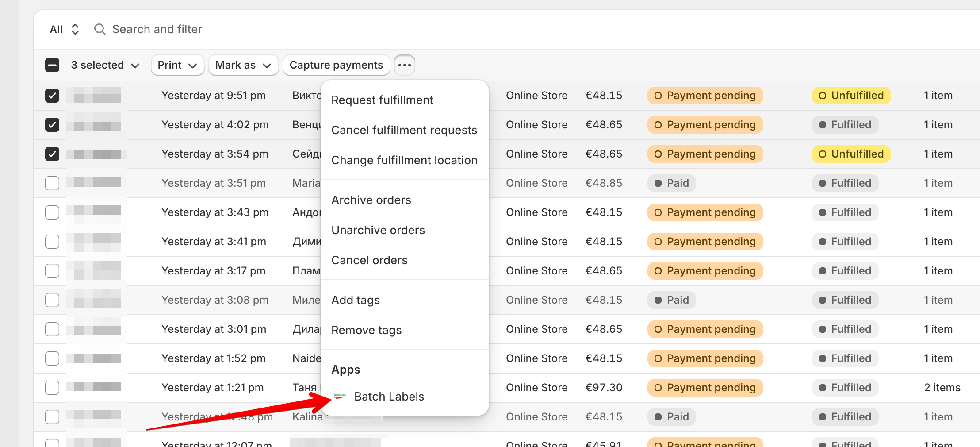Choose Archive orders
This screenshot has width=980, height=447.
tap(404, 200)
